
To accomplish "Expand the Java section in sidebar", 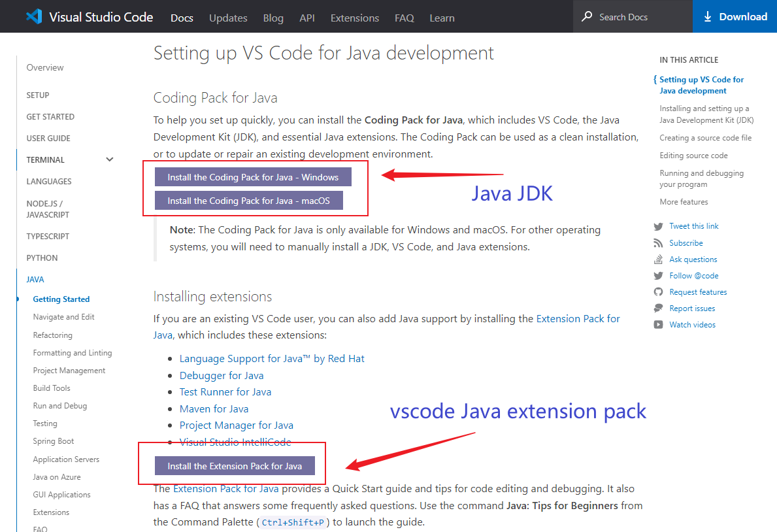I will (x=35, y=279).
